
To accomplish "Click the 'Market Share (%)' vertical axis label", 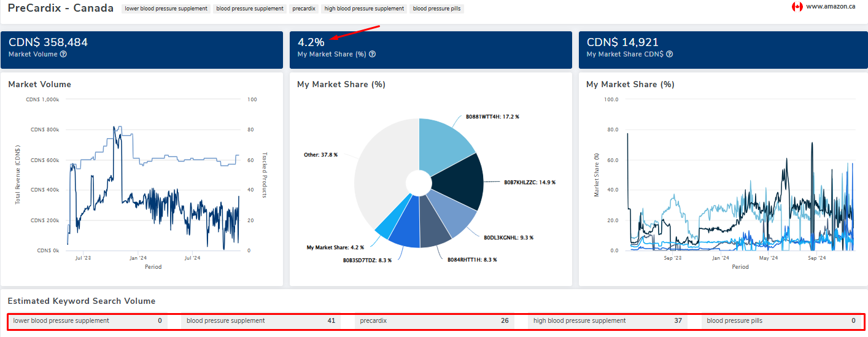I will (596, 175).
